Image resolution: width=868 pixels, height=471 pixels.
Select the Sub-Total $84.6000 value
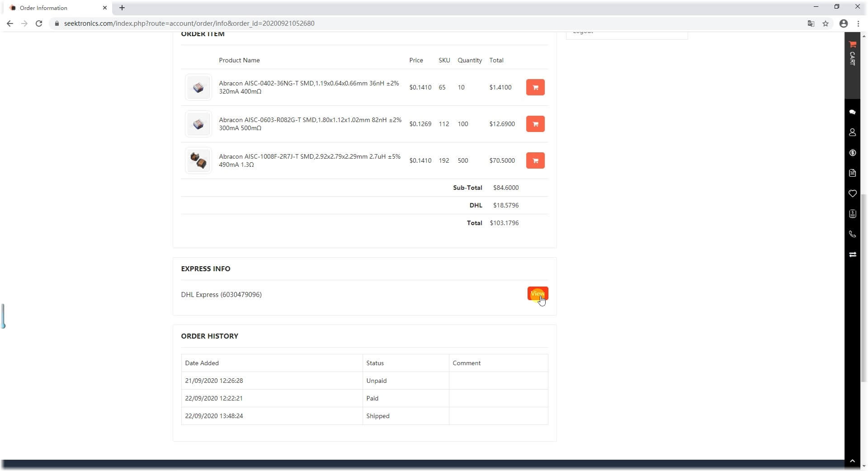click(506, 188)
